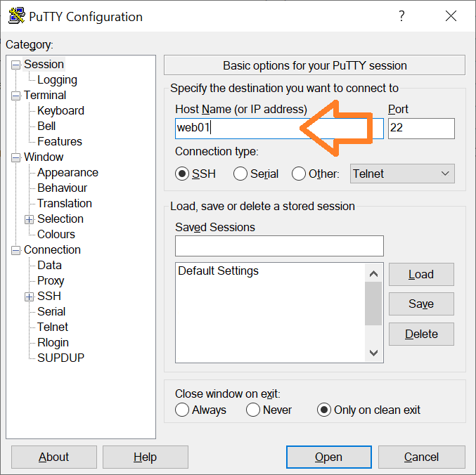This screenshot has width=476, height=475.
Task: Select the Serial connection type
Action: (240, 174)
